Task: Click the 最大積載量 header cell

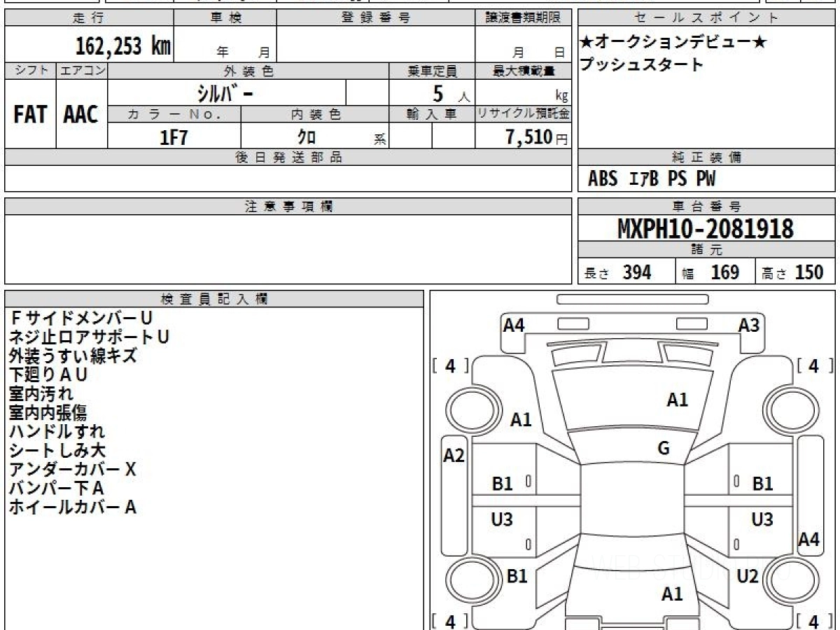Action: [x=523, y=71]
